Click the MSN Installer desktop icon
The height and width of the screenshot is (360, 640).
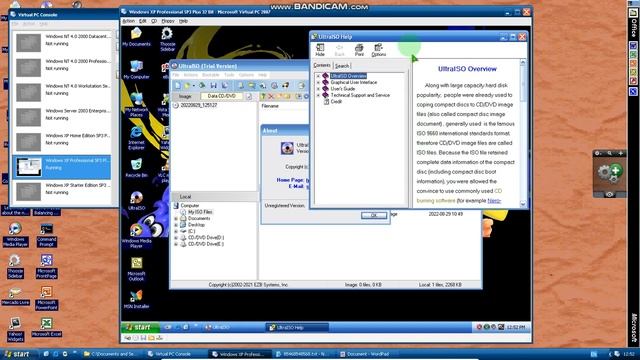click(136, 299)
